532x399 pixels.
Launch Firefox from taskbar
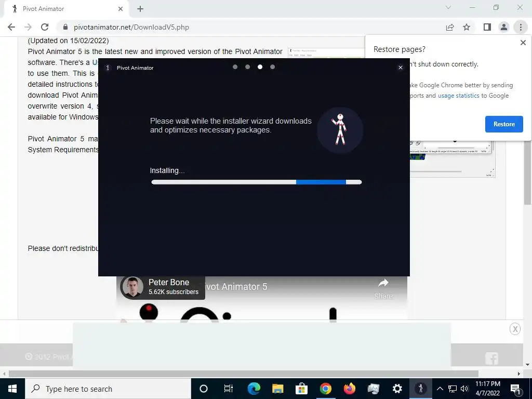(349, 389)
